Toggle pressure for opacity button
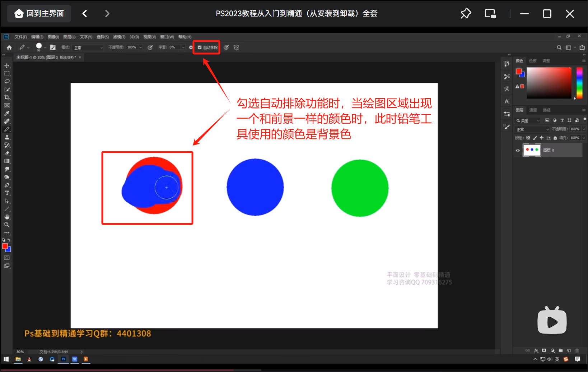Image resolution: width=588 pixels, height=372 pixels. click(x=150, y=47)
